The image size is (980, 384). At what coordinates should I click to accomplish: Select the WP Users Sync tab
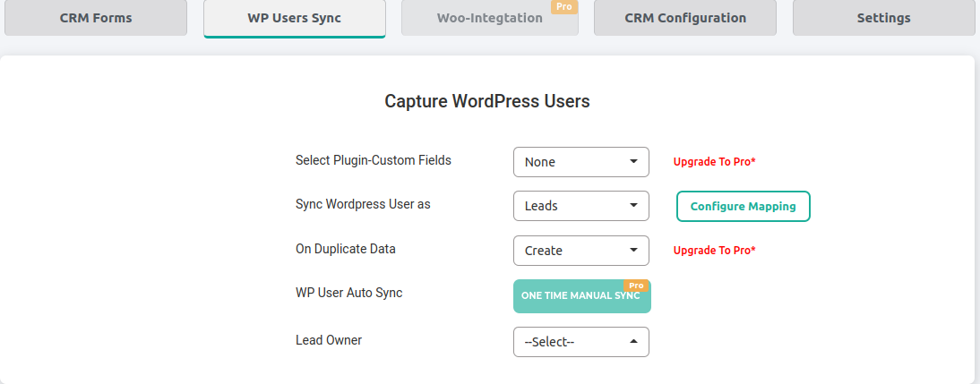295,18
